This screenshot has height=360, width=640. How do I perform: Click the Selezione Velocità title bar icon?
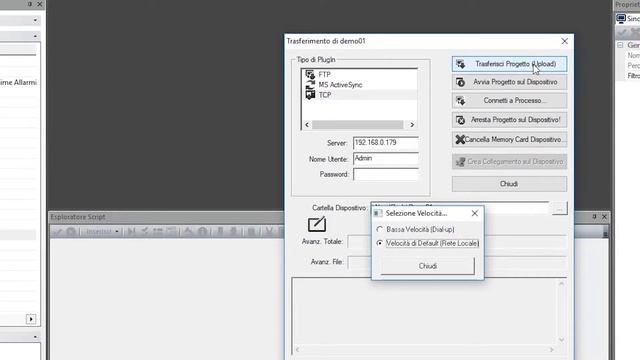(378, 213)
